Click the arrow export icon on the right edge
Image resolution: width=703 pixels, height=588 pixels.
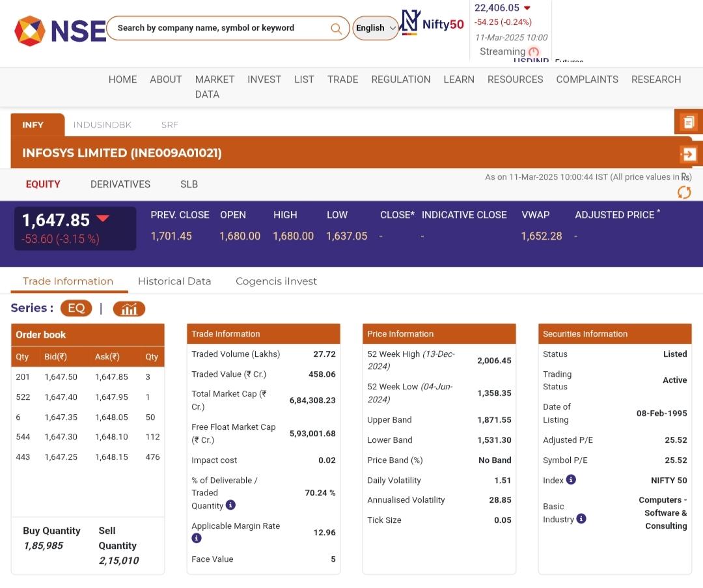(x=689, y=154)
